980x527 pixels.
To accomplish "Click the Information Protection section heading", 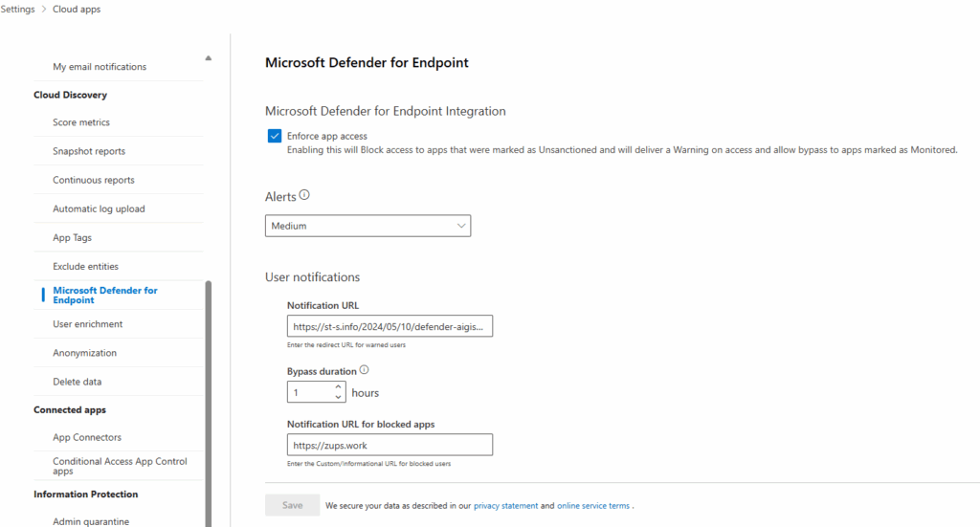I will (x=85, y=494).
